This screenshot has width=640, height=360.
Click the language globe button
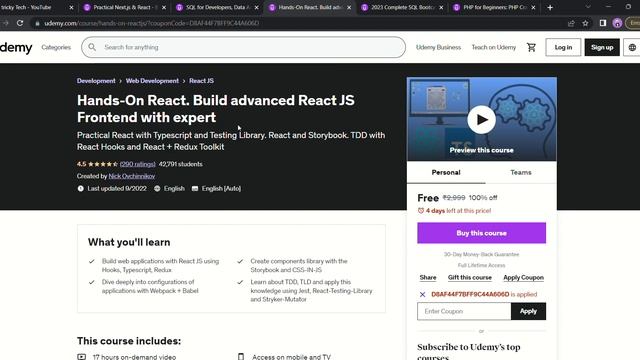click(x=632, y=47)
